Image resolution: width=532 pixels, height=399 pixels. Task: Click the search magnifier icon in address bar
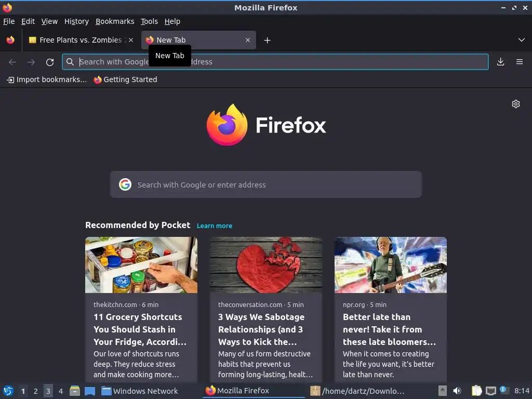point(70,62)
